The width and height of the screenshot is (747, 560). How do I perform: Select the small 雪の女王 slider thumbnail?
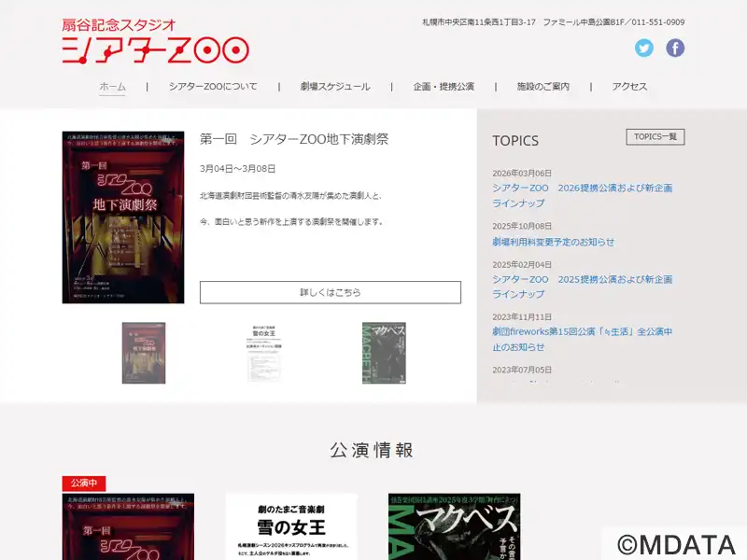(x=264, y=353)
